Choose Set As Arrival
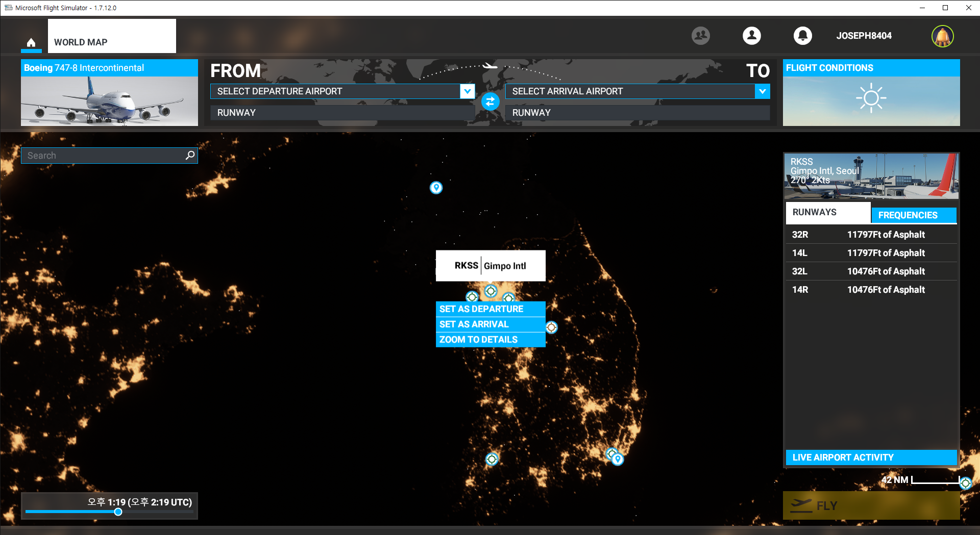980x535 pixels. 491,324
